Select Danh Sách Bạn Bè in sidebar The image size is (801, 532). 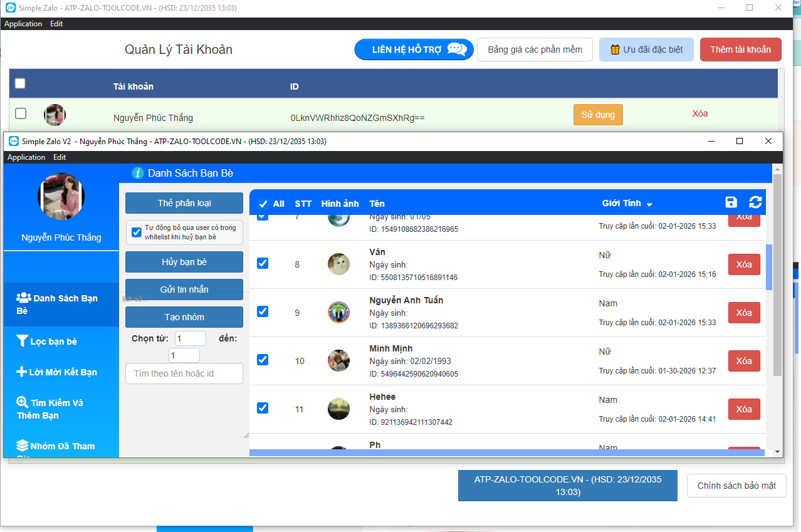pos(61,304)
